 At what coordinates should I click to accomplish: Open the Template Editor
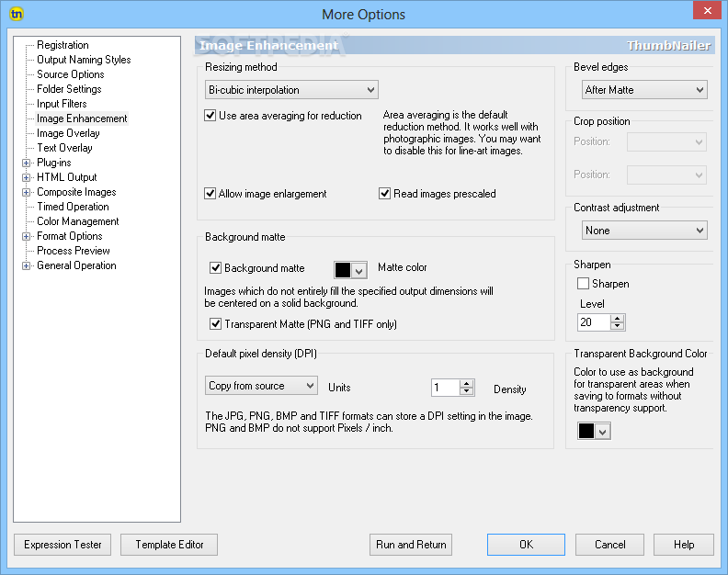point(169,545)
